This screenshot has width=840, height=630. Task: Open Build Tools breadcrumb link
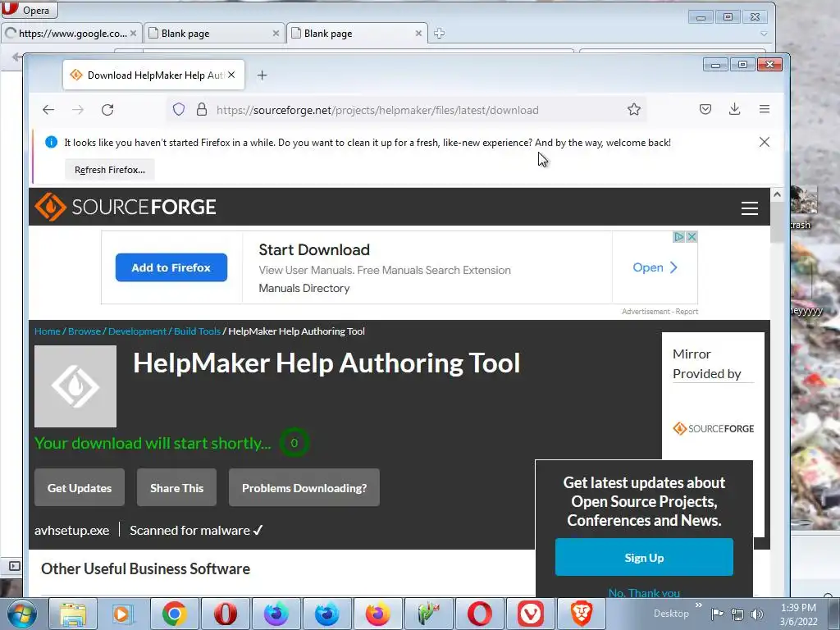pyautogui.click(x=197, y=331)
